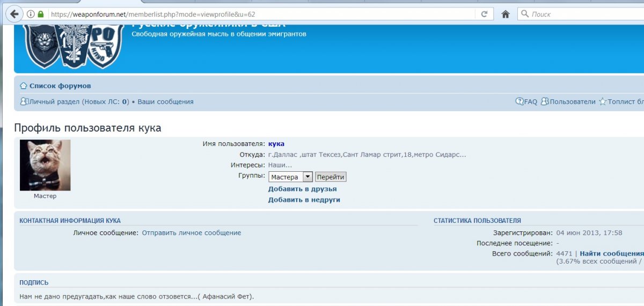Open Список форумов link
Image resolution: width=644 pixels, height=306 pixels.
click(60, 86)
